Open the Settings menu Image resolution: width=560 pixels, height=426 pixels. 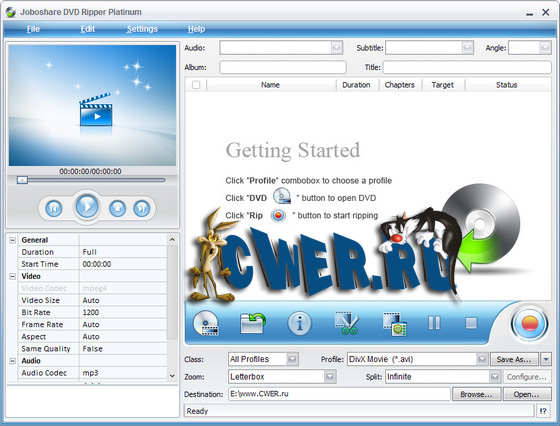[142, 29]
